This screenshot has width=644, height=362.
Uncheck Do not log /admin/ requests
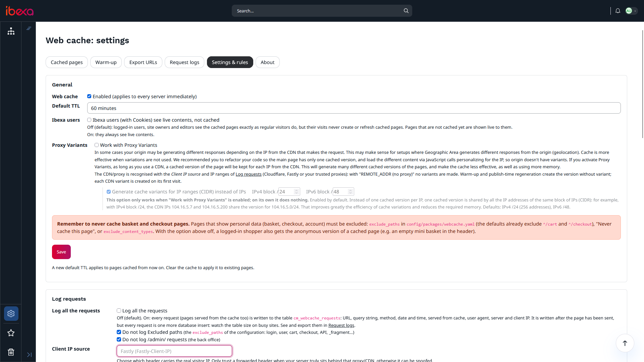[119, 339]
